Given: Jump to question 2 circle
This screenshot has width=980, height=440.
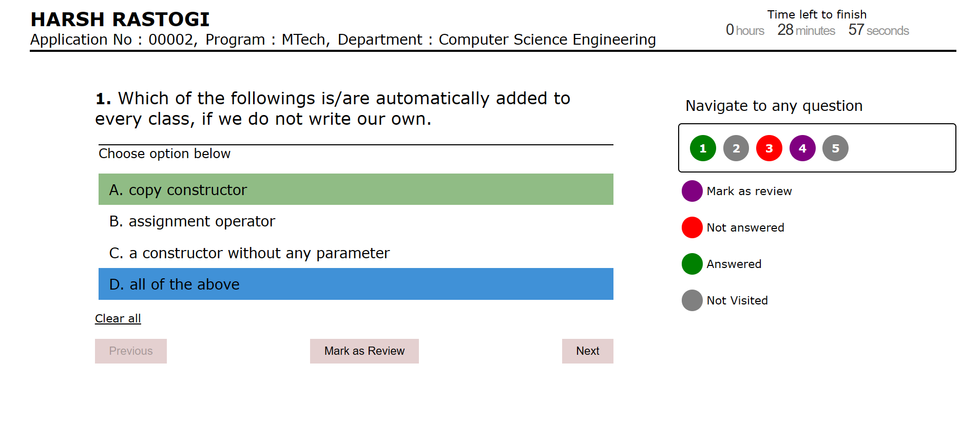Looking at the screenshot, I should click(x=736, y=148).
